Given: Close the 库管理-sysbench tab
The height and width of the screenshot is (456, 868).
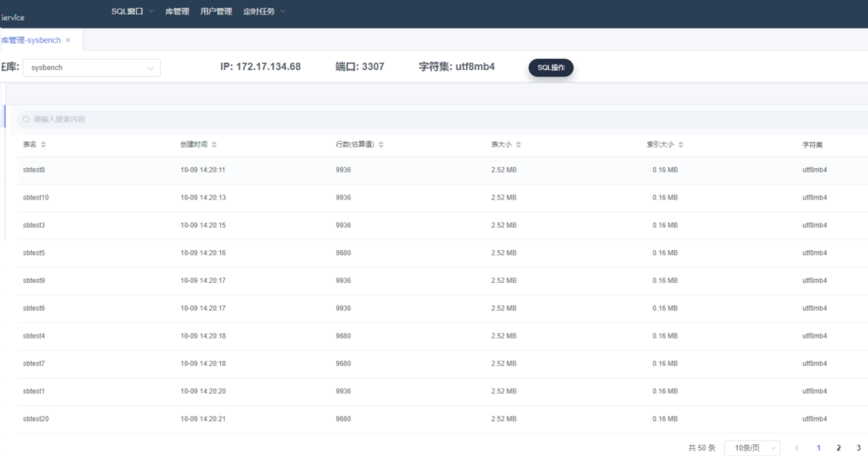Looking at the screenshot, I should 68,40.
